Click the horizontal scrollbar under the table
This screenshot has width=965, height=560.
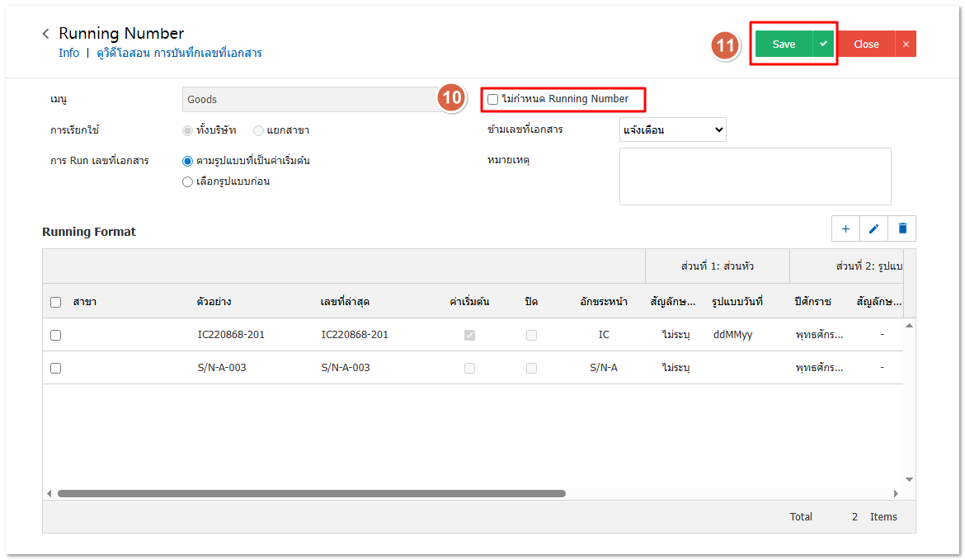tap(311, 493)
